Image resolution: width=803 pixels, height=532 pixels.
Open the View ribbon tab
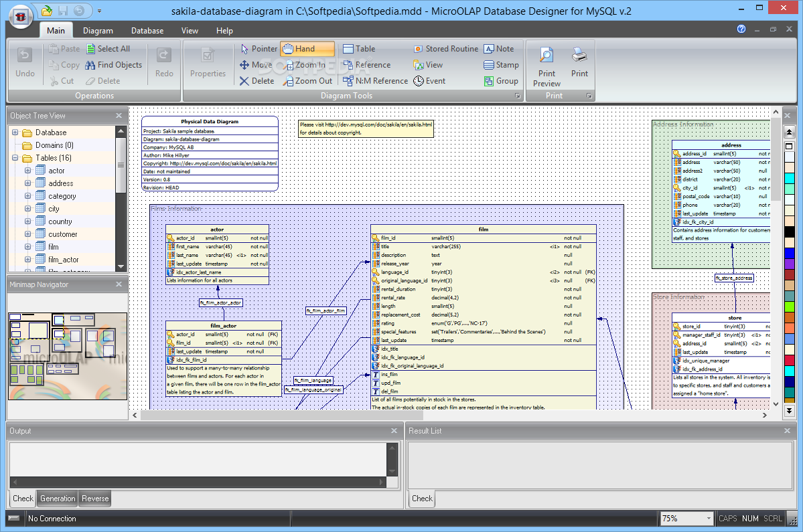190,31
